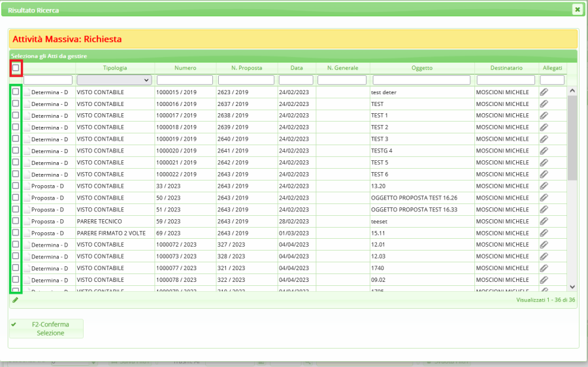The height and width of the screenshot is (367, 588).
Task: Click document icon beside Determina 1000016 / 2019
Action: click(27, 104)
